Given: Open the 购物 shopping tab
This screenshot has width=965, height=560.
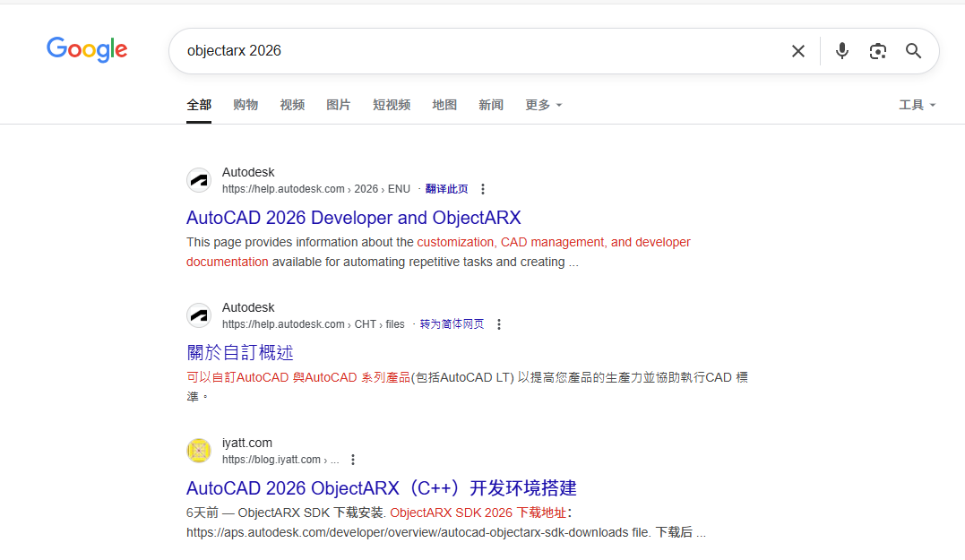Looking at the screenshot, I should tap(246, 105).
